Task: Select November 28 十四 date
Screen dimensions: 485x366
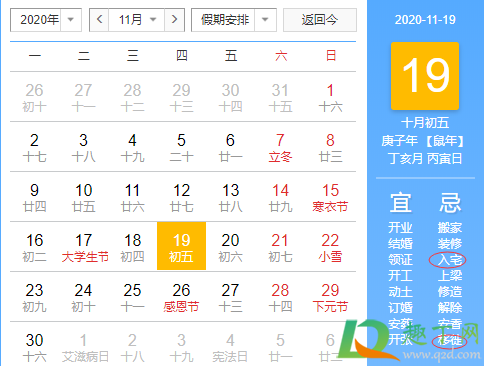Action: pyautogui.click(x=280, y=297)
